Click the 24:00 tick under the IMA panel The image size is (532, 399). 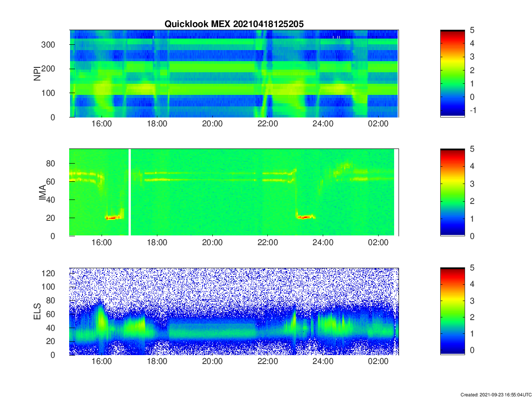click(x=323, y=243)
